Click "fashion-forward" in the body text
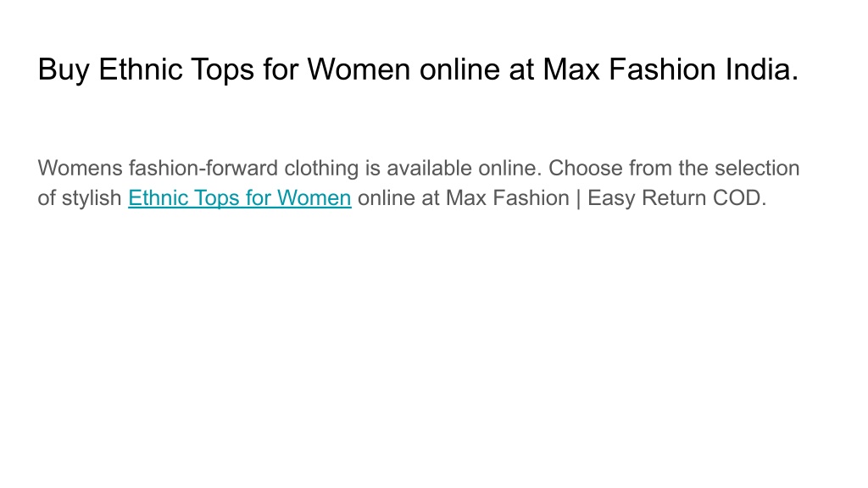868x488 pixels. (203, 169)
